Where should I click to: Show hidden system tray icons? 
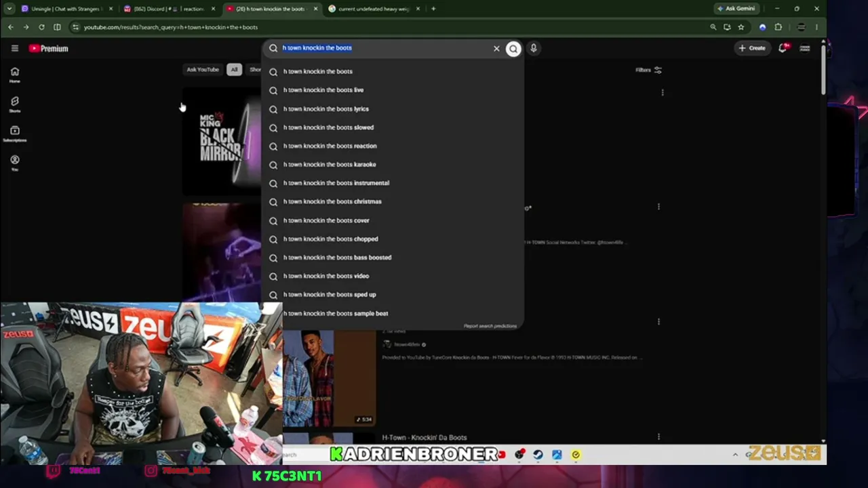click(x=735, y=455)
